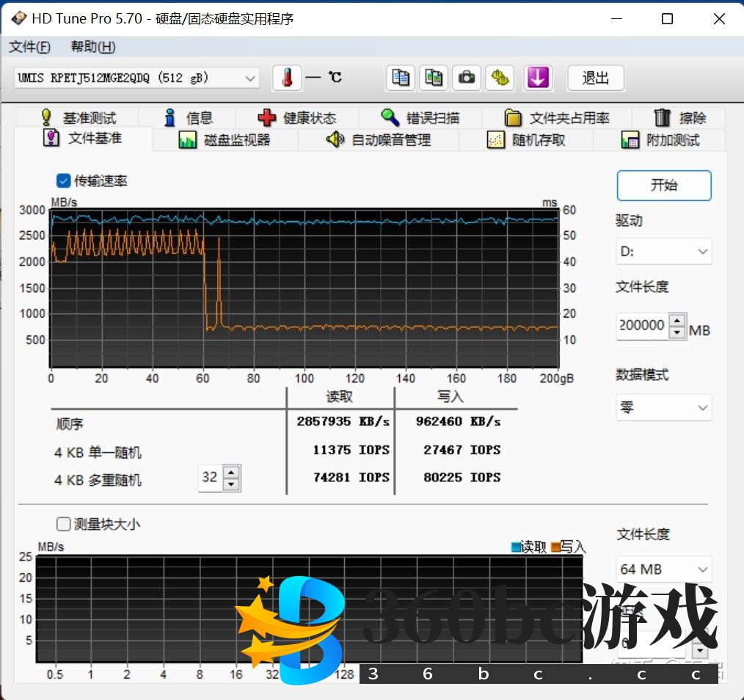
Task: Click the camera save screenshot icon
Action: pyautogui.click(x=467, y=78)
